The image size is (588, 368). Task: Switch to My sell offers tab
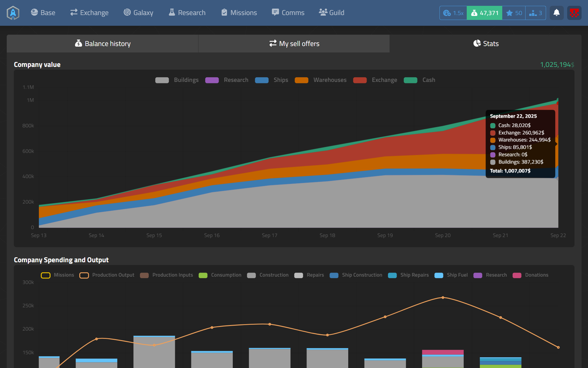[294, 44]
